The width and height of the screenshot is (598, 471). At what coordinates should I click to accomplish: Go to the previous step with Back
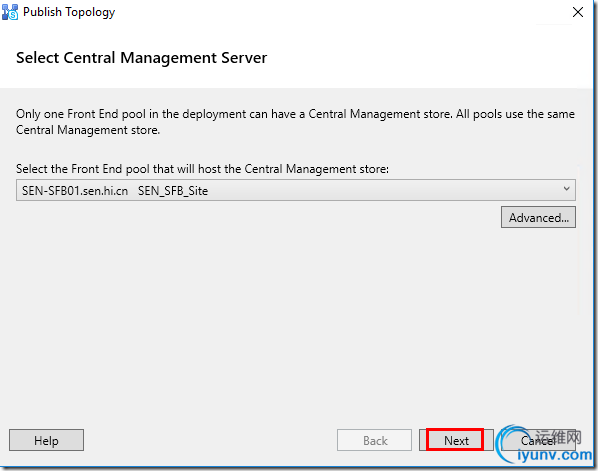point(375,440)
